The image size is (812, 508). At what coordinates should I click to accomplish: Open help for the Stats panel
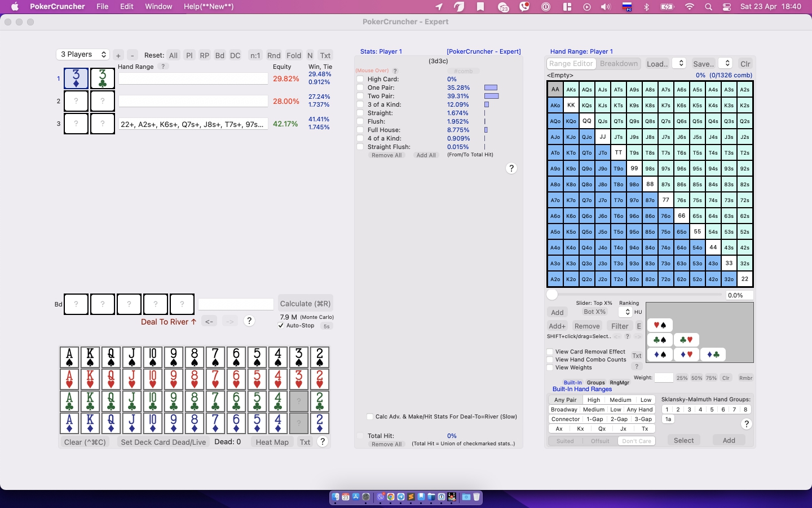pos(511,168)
